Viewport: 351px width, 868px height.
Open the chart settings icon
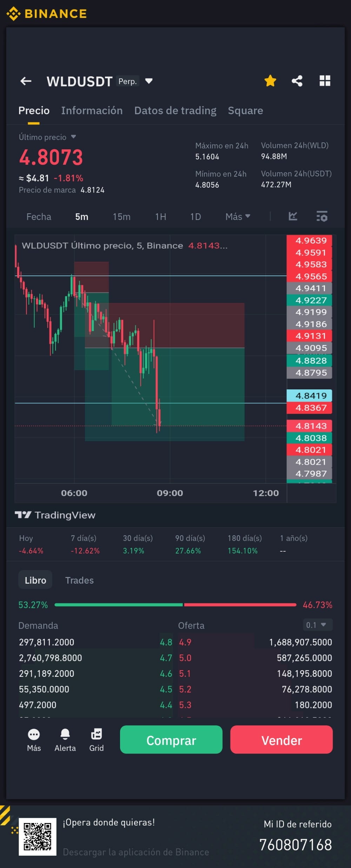[x=322, y=216]
